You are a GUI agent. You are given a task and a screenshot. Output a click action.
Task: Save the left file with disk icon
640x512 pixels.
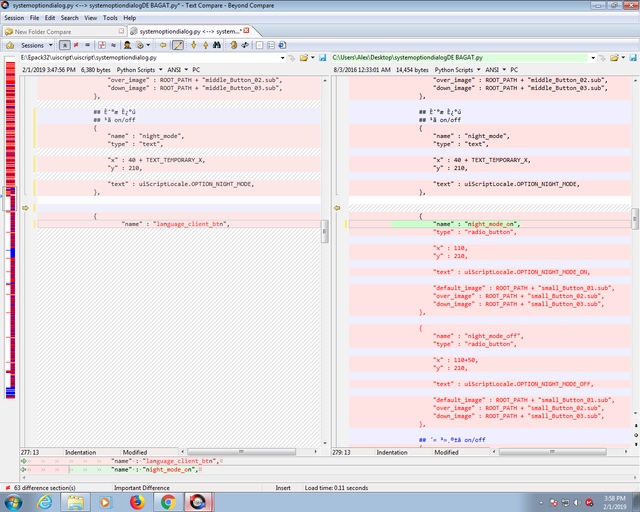(322, 58)
